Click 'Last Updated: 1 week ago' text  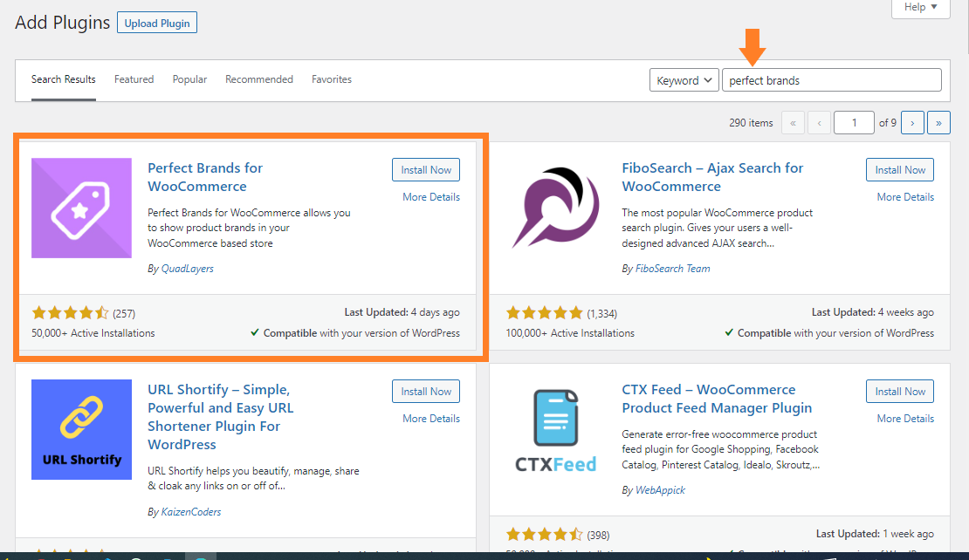coord(875,534)
